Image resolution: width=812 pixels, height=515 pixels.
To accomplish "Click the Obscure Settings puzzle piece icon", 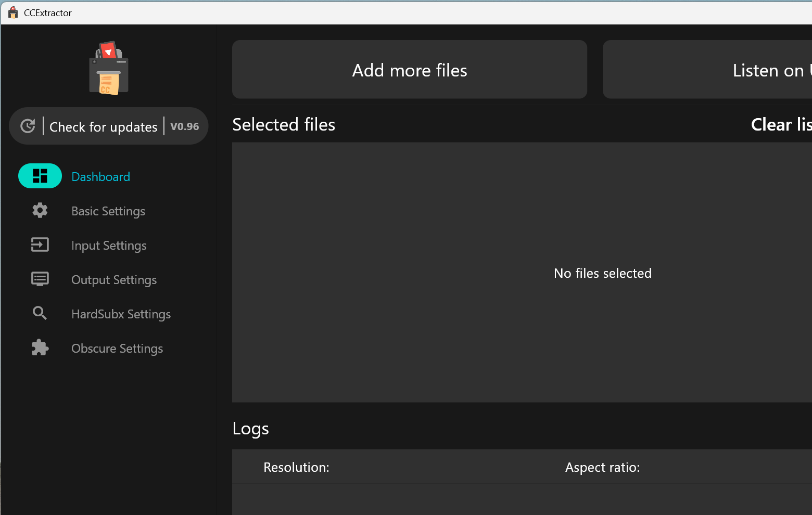I will click(40, 347).
